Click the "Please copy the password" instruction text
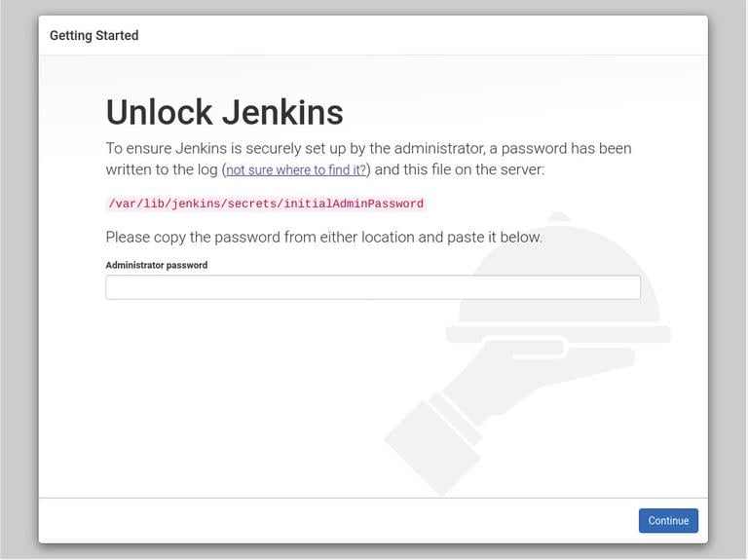 click(323, 237)
